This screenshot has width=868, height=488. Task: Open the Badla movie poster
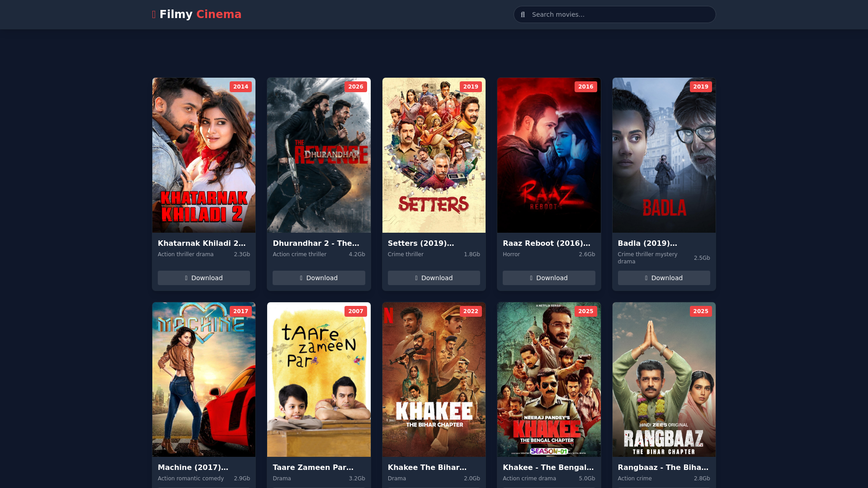(x=664, y=155)
